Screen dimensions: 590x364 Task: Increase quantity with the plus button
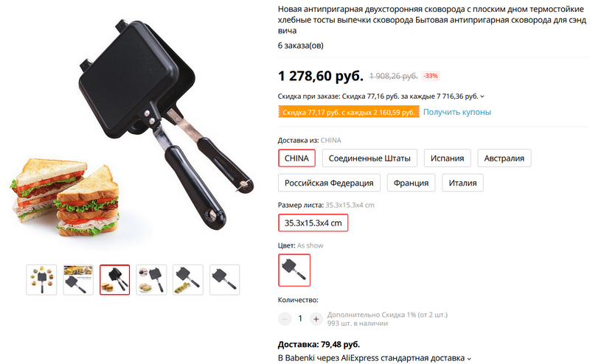tap(316, 319)
